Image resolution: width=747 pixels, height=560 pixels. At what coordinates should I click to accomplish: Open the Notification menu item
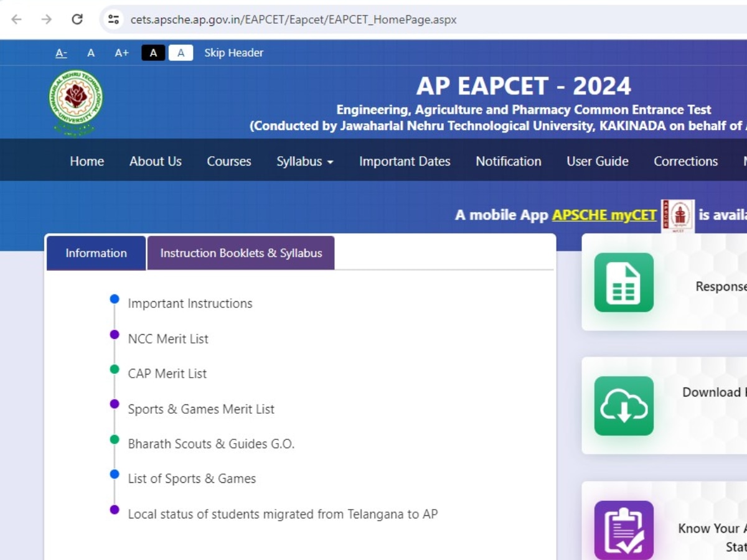(508, 161)
